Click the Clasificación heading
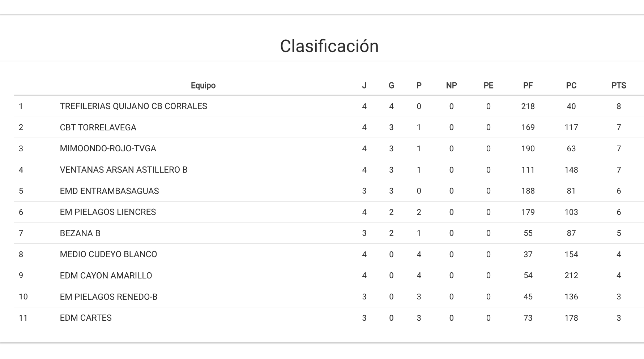Screen dimensions: 644x359 point(329,46)
